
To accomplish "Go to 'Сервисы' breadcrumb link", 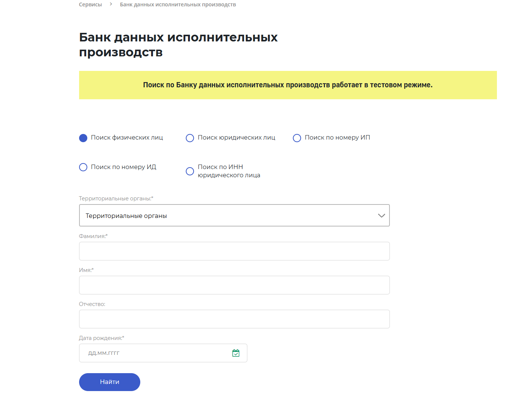I will click(x=90, y=4).
